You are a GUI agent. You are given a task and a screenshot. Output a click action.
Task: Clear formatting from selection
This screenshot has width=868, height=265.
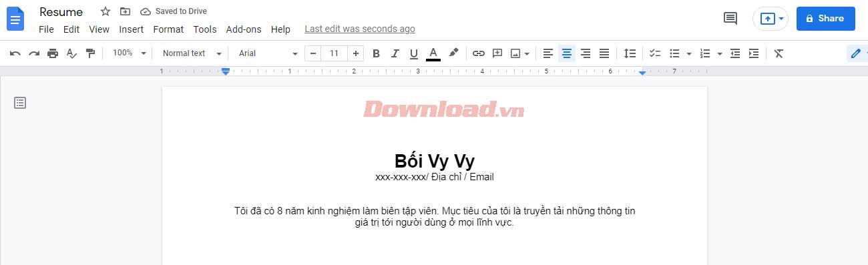pyautogui.click(x=779, y=53)
